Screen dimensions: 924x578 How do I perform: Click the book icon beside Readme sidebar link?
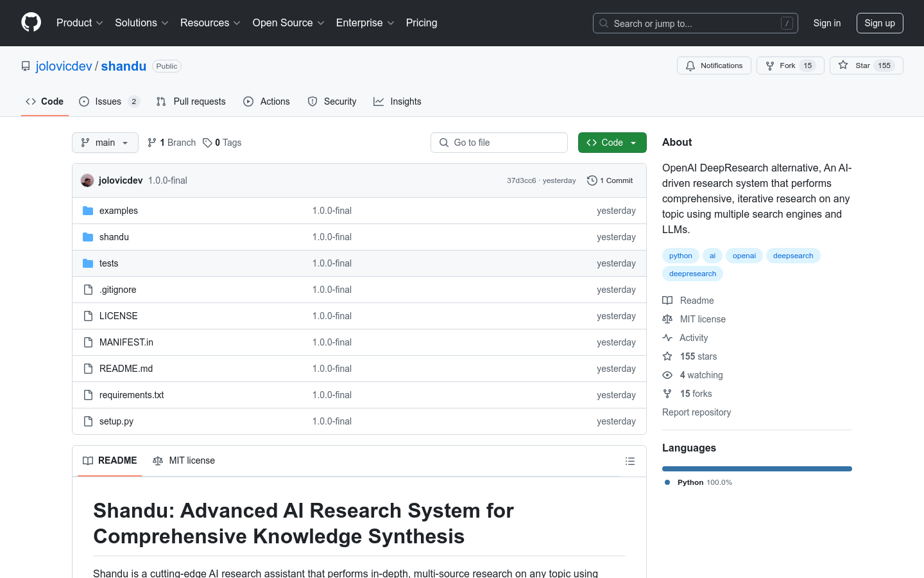(667, 301)
